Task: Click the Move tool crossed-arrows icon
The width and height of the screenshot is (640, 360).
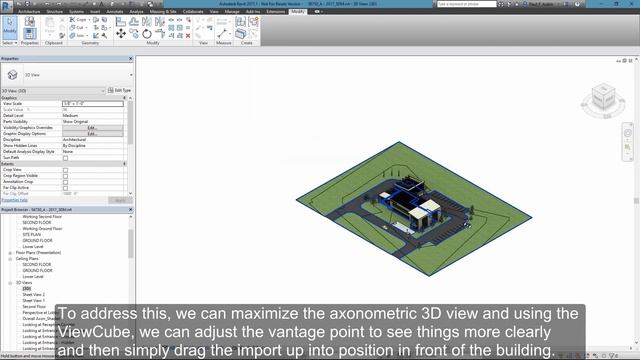Action: 121,34
